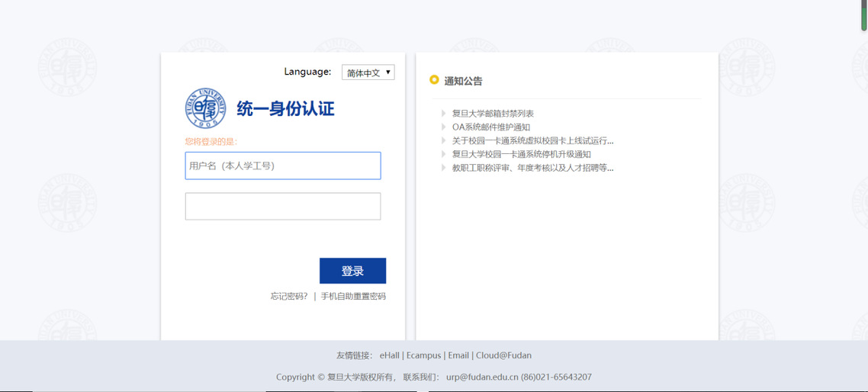This screenshot has height=392, width=868.
Task: Open 手机自助重置密码 link
Action: point(353,296)
